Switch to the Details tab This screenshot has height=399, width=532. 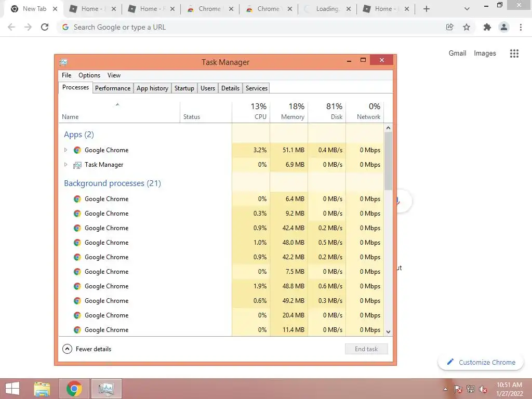point(230,88)
